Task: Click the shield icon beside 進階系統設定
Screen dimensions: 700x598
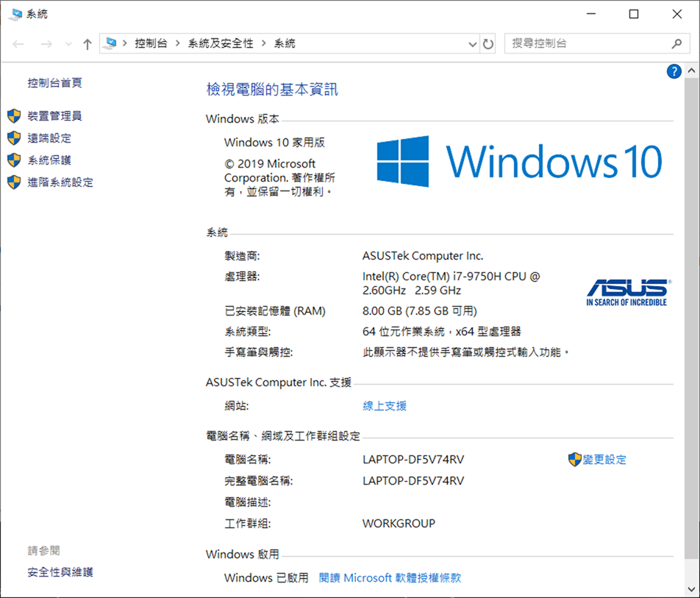Action: (14, 182)
